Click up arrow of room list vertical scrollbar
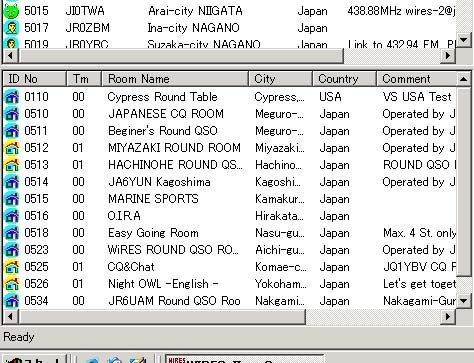 [464, 79]
